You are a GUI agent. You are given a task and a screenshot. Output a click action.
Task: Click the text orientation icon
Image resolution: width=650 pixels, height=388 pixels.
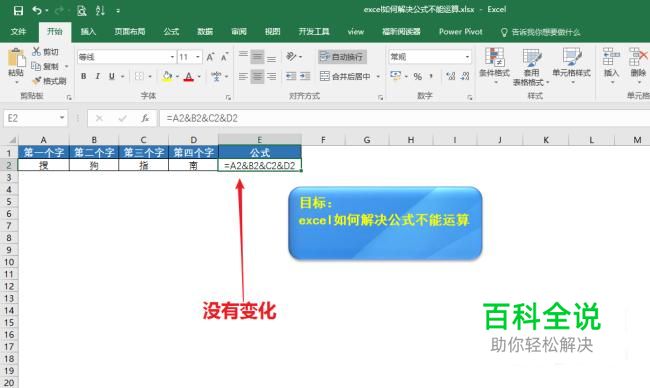coord(291,56)
